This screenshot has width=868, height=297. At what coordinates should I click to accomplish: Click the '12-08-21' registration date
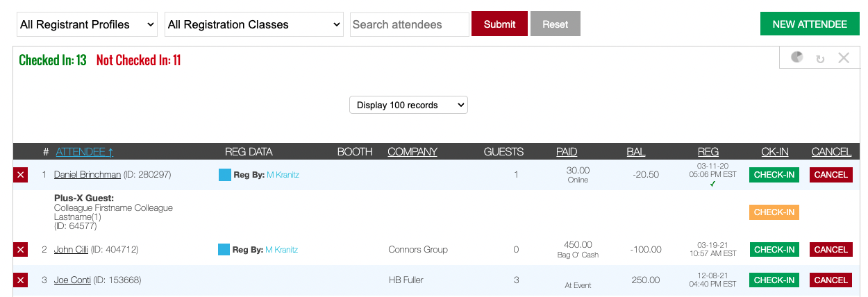click(712, 275)
